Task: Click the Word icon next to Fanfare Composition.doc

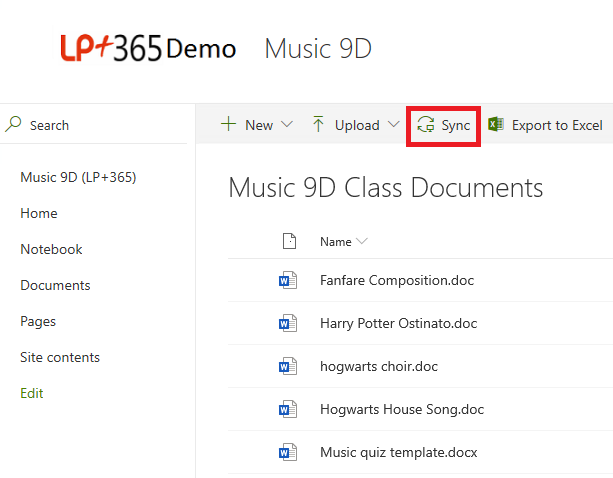Action: [288, 280]
